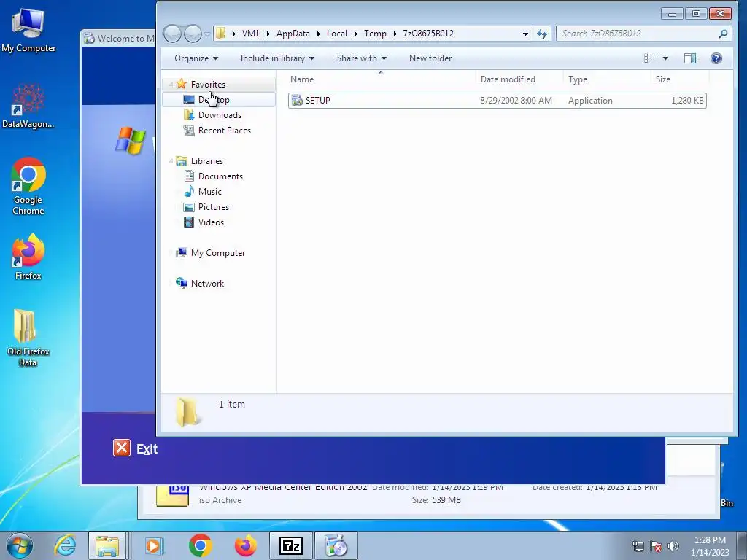Click Local in the address path
This screenshot has width=747, height=560.
coord(337,34)
